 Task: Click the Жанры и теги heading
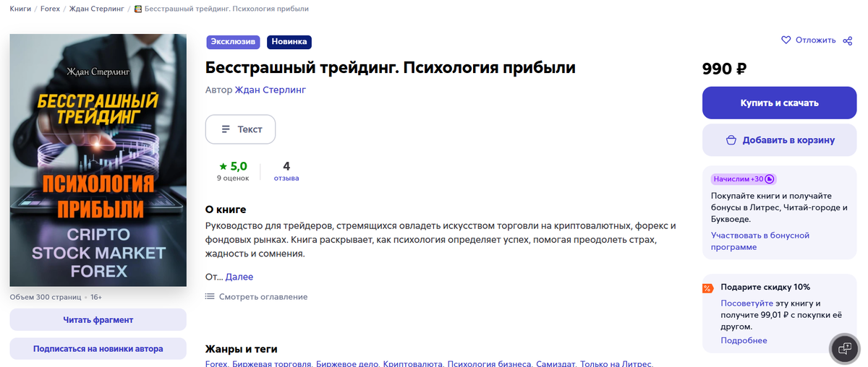[242, 349]
